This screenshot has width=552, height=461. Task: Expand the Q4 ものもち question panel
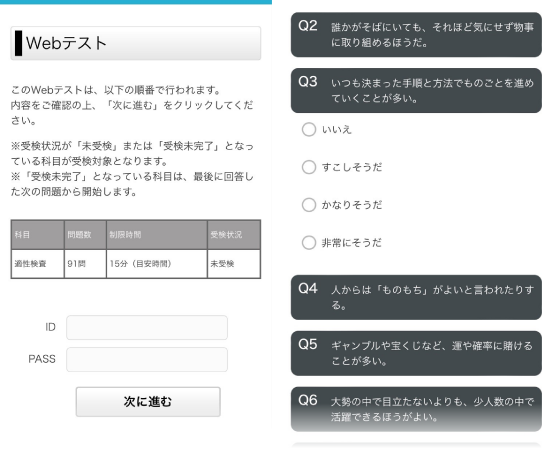click(416, 297)
